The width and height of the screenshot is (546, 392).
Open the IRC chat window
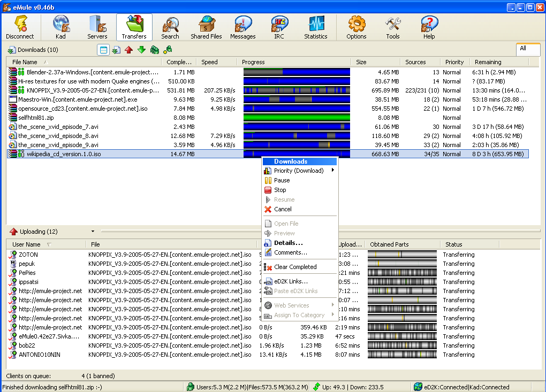pos(279,27)
